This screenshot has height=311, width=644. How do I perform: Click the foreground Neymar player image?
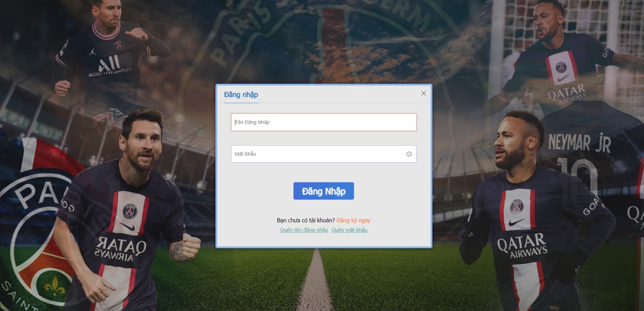tap(533, 216)
